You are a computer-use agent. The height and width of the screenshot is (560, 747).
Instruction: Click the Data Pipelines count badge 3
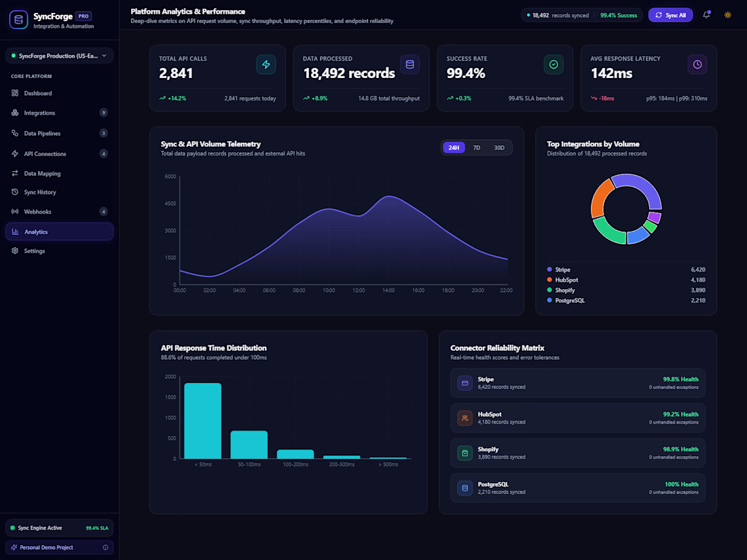(103, 133)
